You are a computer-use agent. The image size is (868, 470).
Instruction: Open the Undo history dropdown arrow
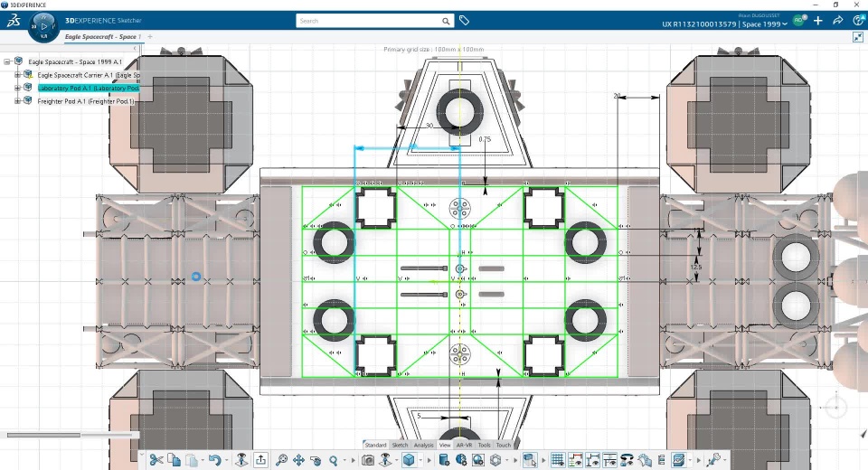(x=226, y=461)
